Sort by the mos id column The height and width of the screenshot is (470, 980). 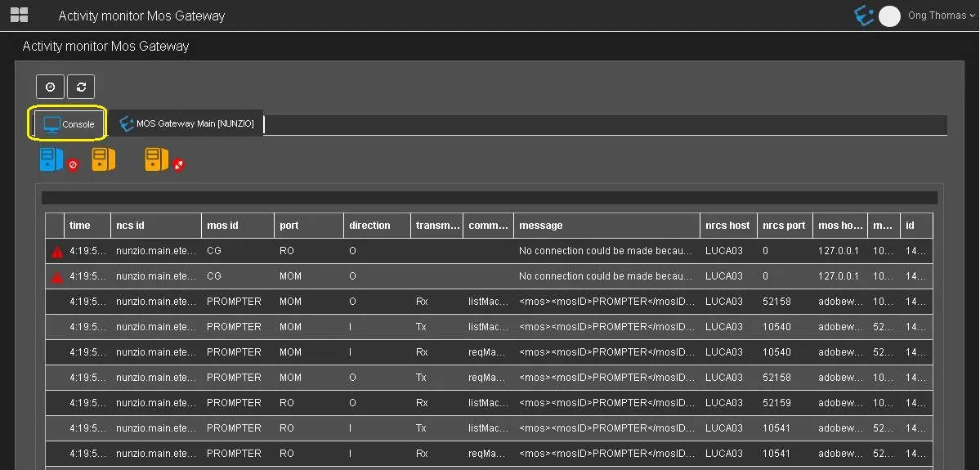(x=222, y=226)
